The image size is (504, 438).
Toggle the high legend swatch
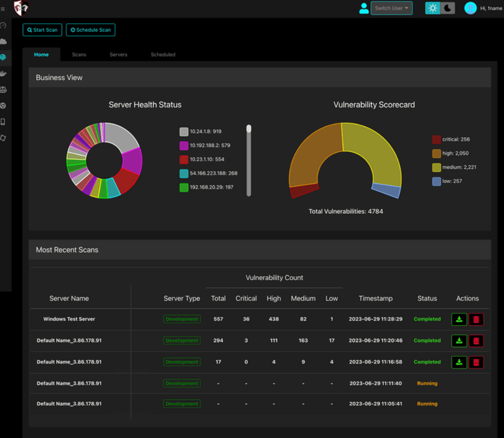[436, 153]
